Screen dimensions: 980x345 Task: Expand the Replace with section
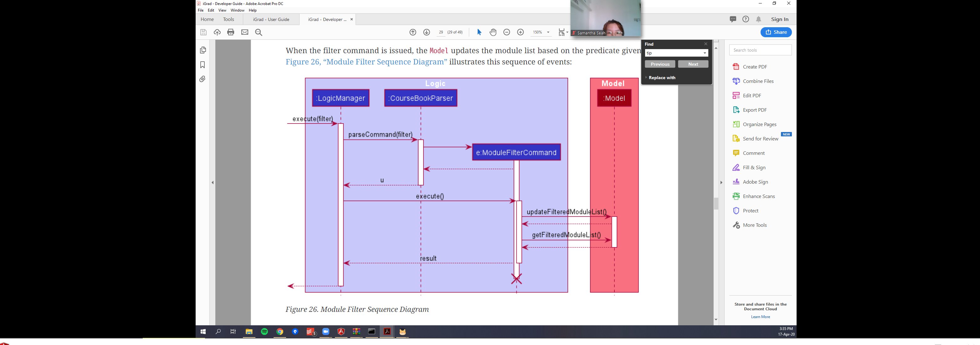(662, 78)
